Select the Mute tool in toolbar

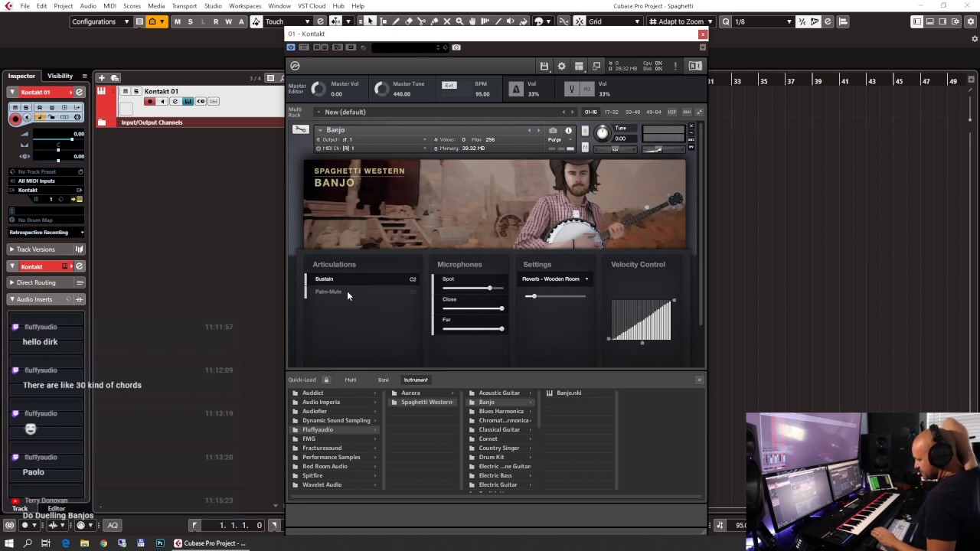[447, 21]
